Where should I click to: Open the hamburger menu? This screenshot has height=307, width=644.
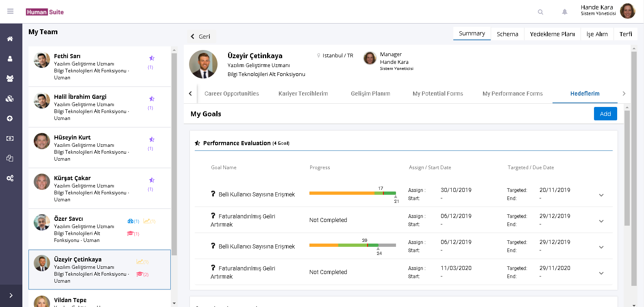point(11,11)
